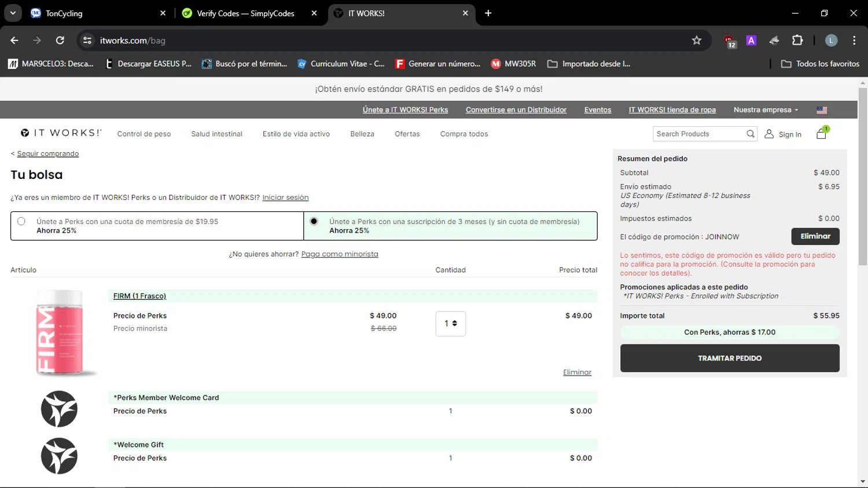Click the address bar URL itworks.com/bag

[133, 41]
